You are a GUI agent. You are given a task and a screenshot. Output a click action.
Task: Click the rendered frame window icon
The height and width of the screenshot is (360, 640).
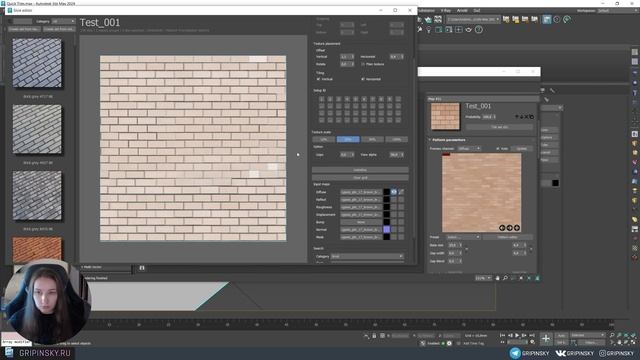pyautogui.click(x=438, y=19)
